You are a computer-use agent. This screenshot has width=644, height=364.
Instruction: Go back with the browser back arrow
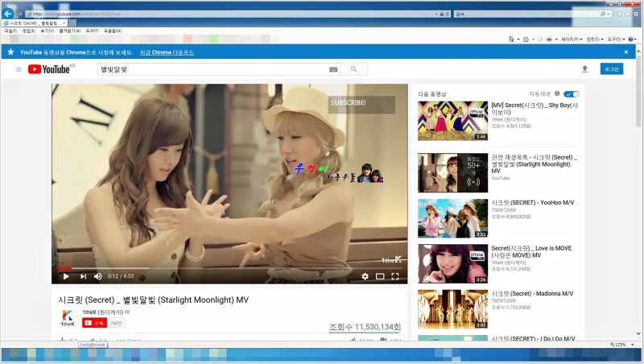pos(8,14)
